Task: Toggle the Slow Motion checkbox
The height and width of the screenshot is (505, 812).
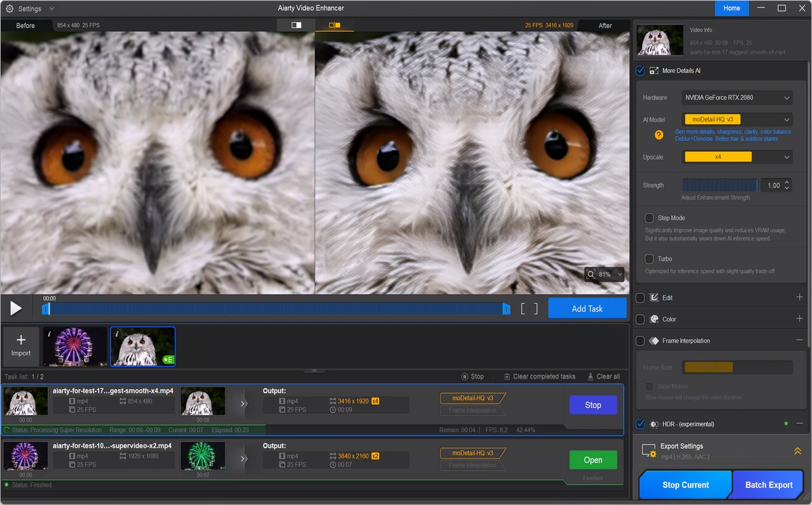Action: tap(650, 387)
